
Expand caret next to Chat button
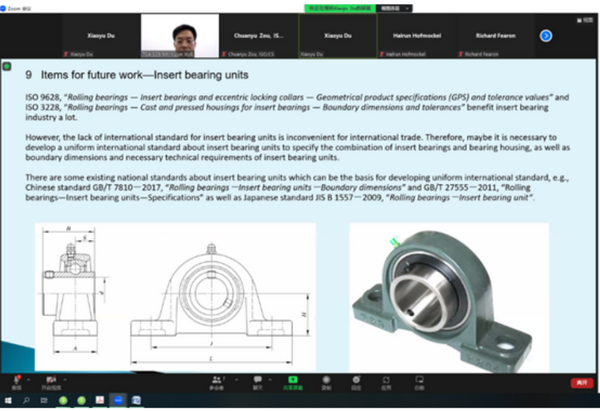(270, 380)
